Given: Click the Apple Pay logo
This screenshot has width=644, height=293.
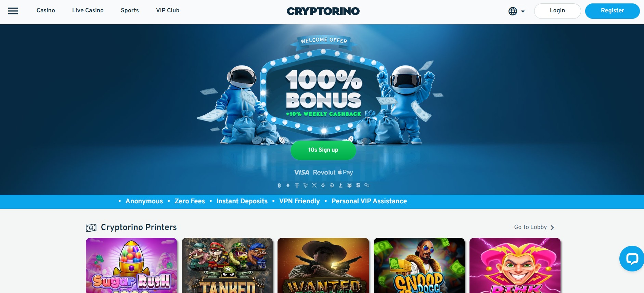Looking at the screenshot, I should [x=345, y=173].
